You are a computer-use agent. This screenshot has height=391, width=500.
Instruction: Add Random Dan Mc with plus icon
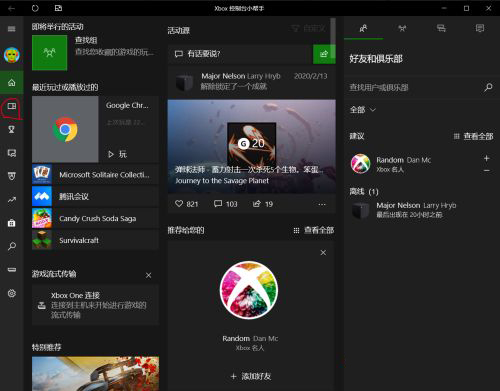click(x=487, y=158)
